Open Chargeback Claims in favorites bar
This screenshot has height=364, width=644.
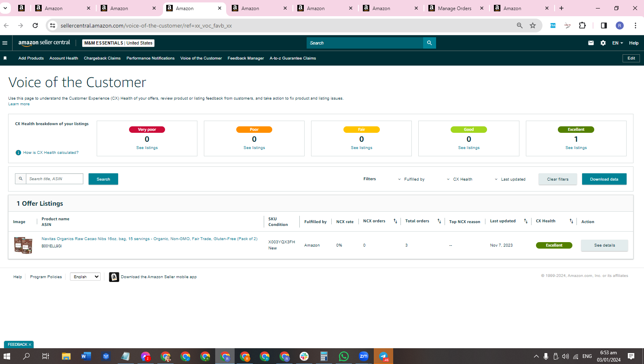[x=102, y=58]
